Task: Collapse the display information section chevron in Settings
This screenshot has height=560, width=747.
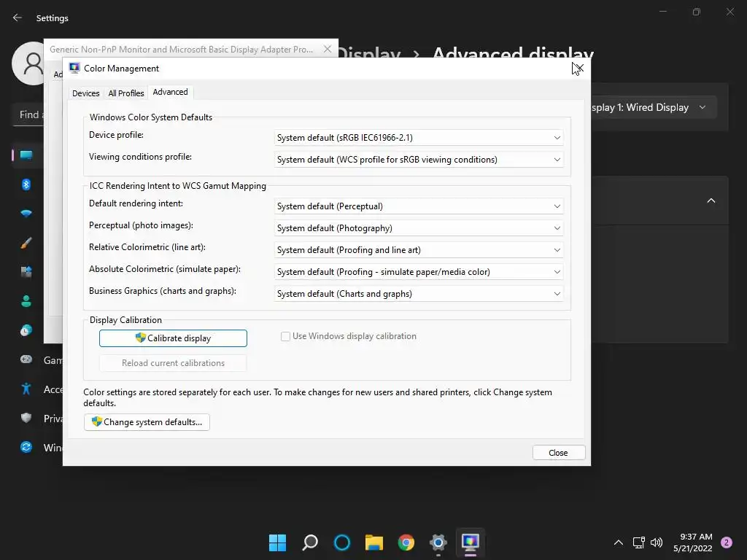Action: [x=711, y=201]
